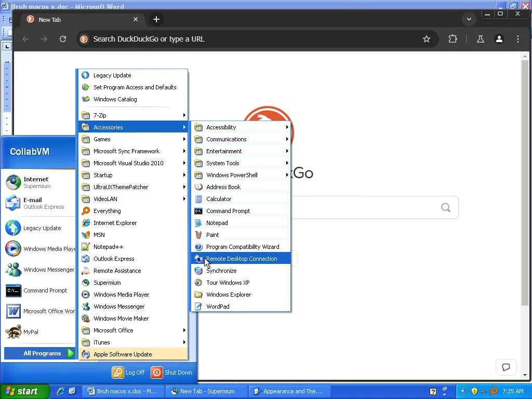The image size is (532, 399).
Task: Expand the Startup submenu
Action: tap(133, 175)
